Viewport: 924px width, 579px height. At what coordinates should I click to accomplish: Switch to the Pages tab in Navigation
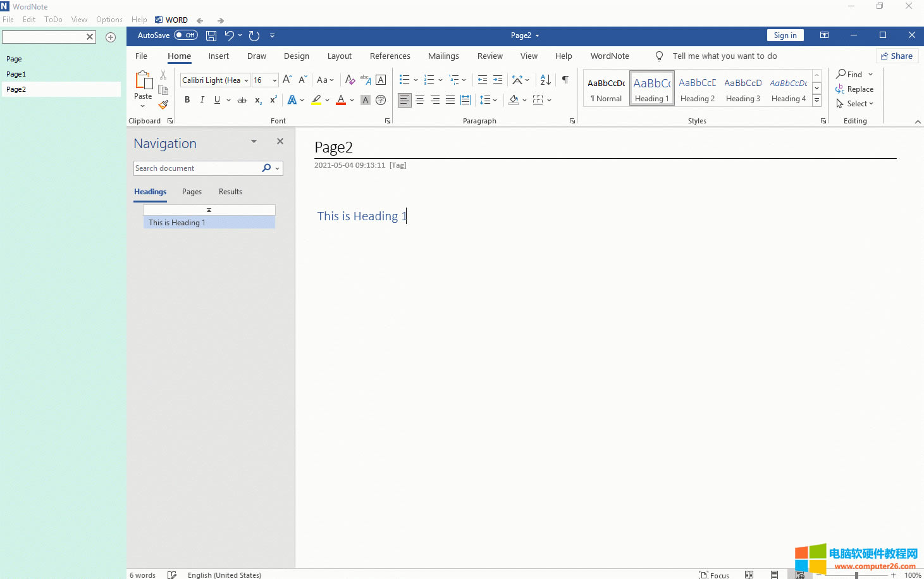192,192
